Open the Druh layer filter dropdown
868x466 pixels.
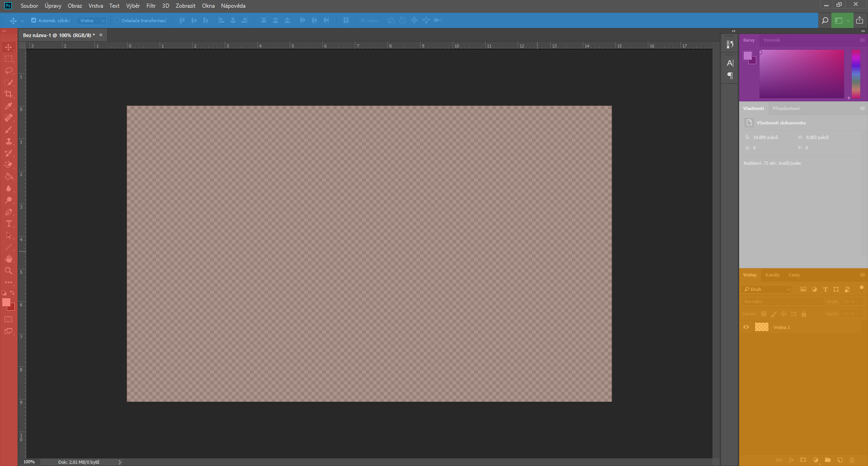pos(767,289)
